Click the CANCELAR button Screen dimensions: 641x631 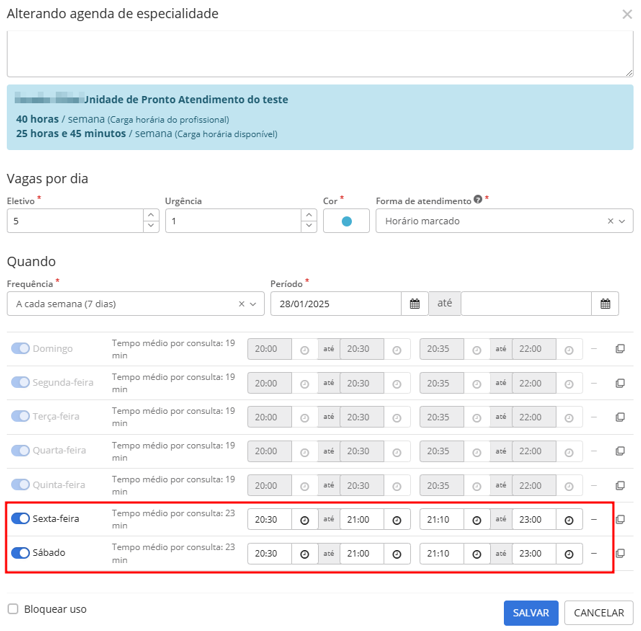tap(598, 613)
